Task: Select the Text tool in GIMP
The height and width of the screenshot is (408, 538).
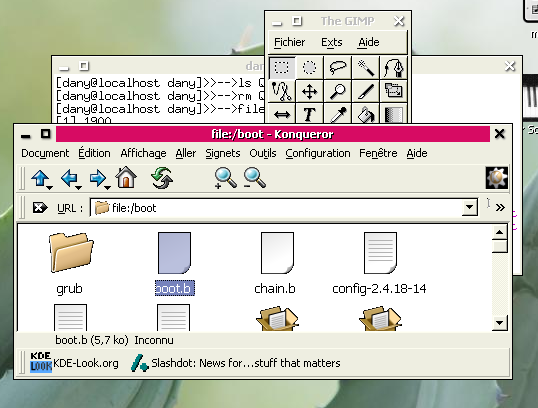Action: [x=309, y=114]
